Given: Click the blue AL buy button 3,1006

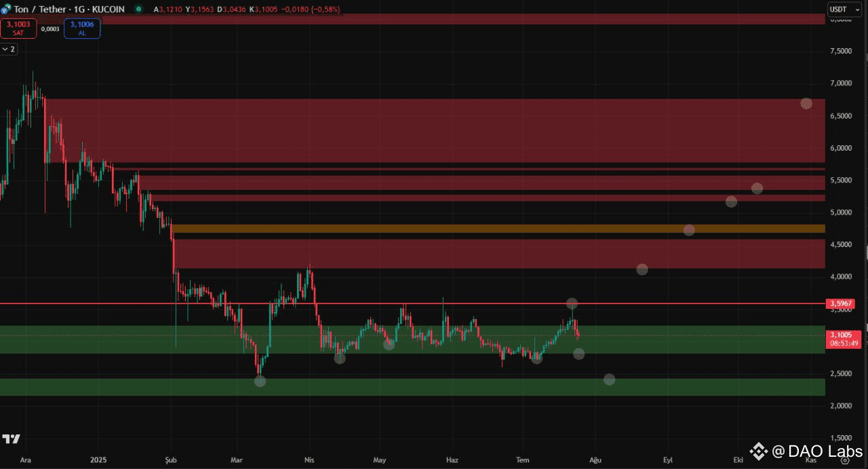Looking at the screenshot, I should point(82,29).
